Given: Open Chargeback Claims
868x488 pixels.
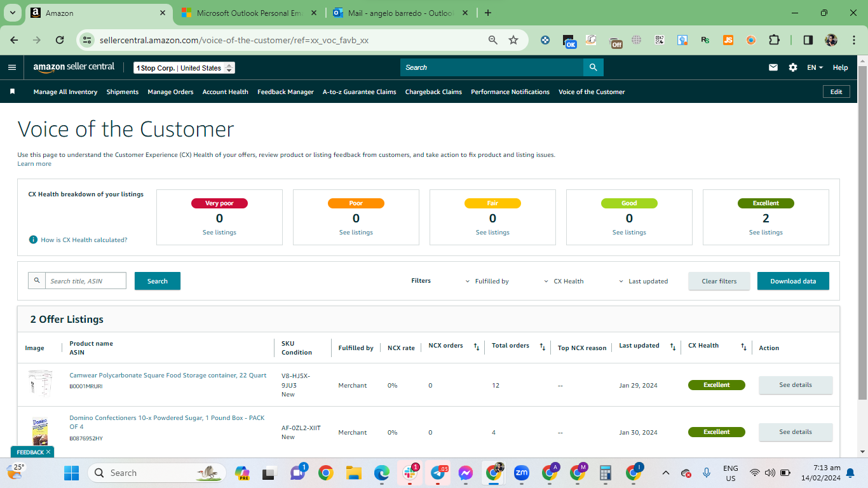Looking at the screenshot, I should pyautogui.click(x=433, y=91).
